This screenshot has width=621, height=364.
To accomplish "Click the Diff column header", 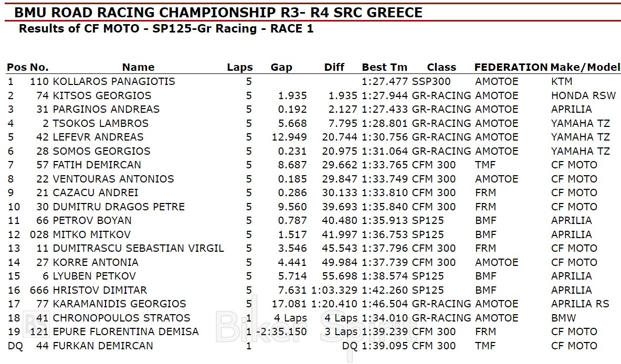I will click(x=334, y=67).
